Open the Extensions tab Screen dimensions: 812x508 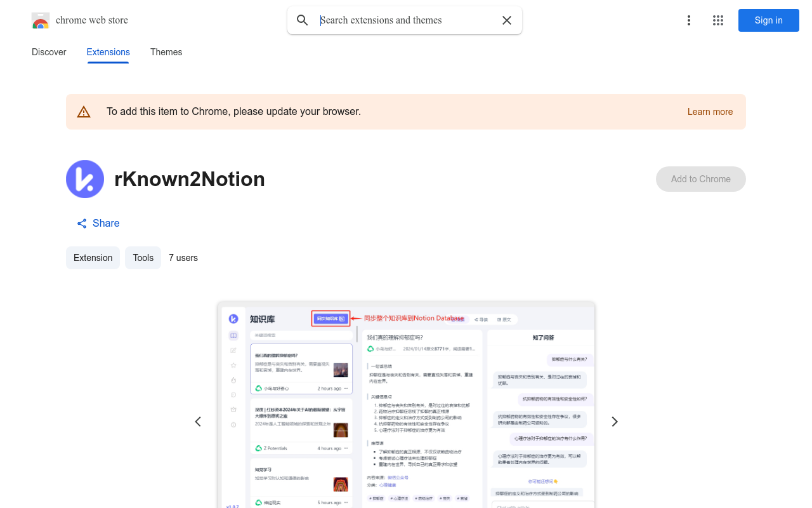click(x=108, y=52)
